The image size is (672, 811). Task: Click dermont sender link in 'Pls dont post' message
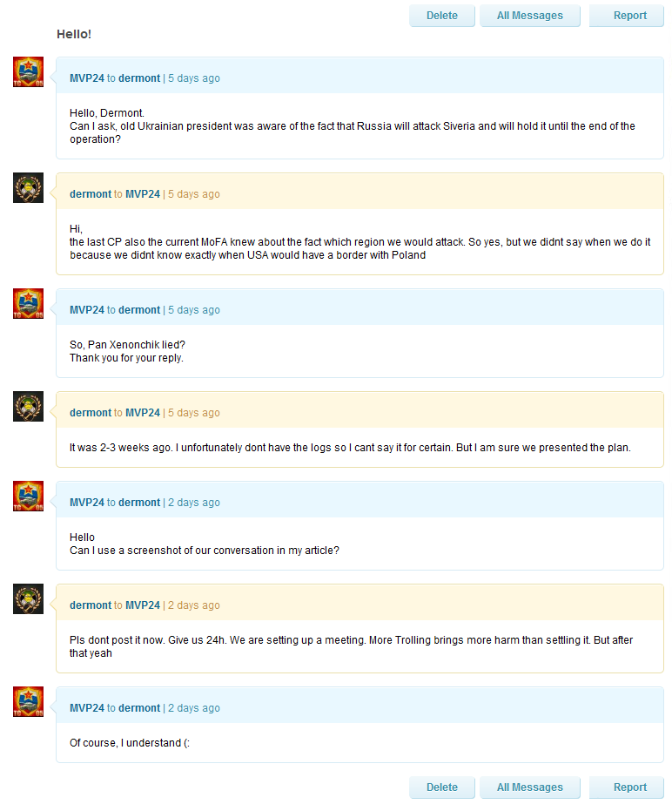[x=91, y=605]
